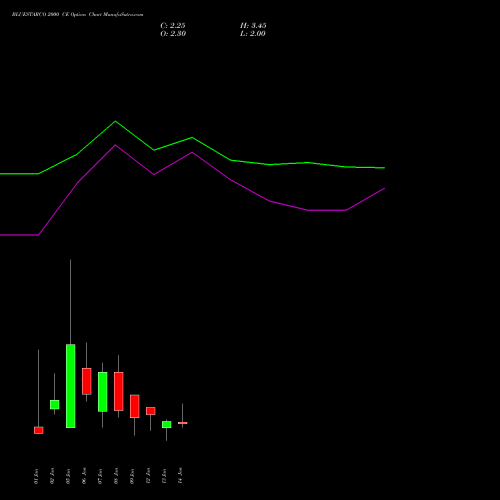Click the small red candle on 12 Jan
The height and width of the screenshot is (500, 500).
(x=151, y=411)
